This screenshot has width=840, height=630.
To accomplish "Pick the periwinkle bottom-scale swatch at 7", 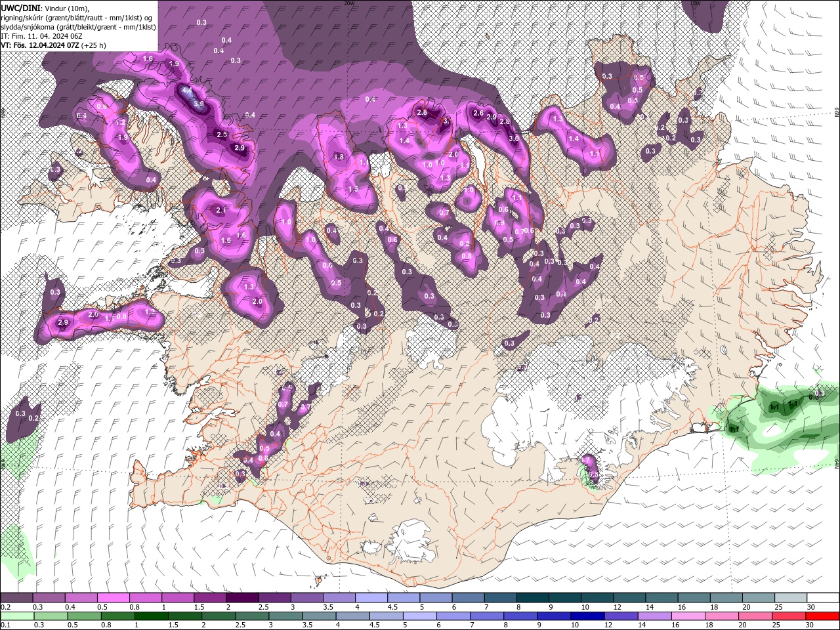I will 488,616.
